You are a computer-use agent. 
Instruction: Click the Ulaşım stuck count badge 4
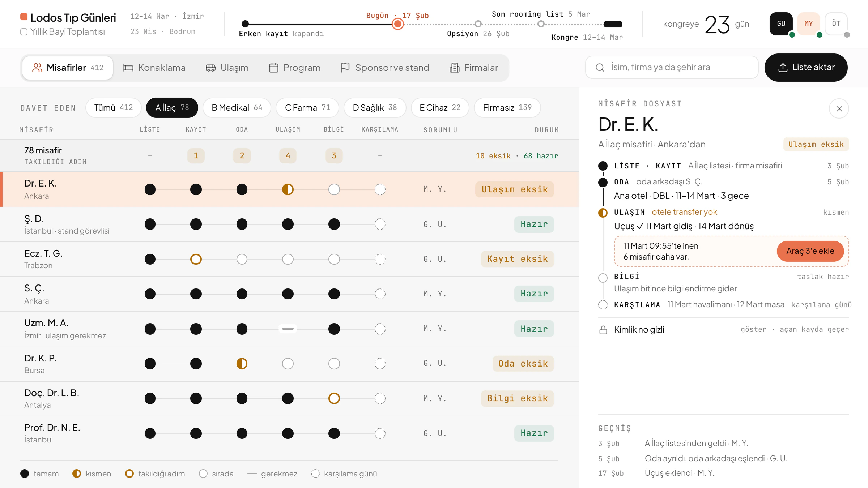coord(288,156)
